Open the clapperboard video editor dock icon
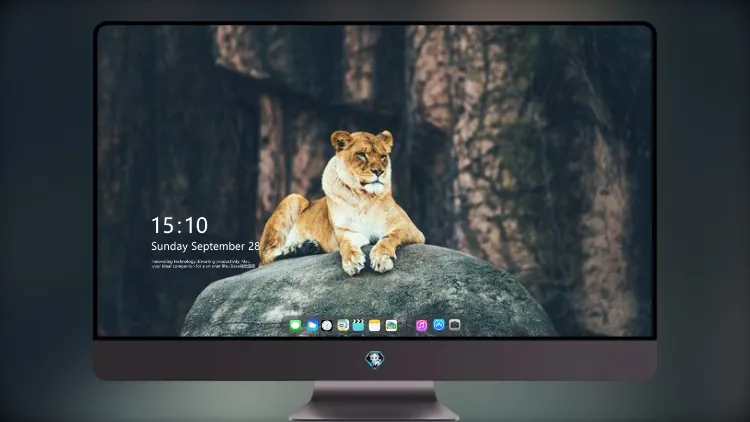Viewport: 750px width, 422px height. [x=358, y=326]
